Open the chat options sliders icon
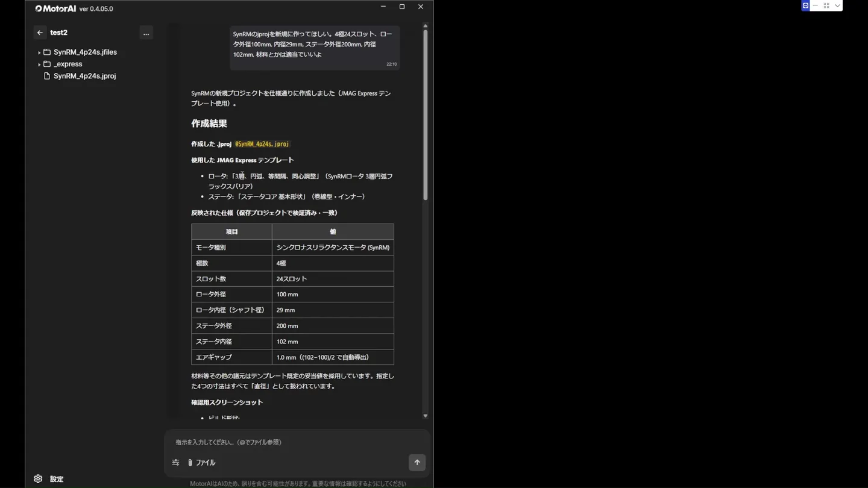This screenshot has height=488, width=868. point(175,463)
